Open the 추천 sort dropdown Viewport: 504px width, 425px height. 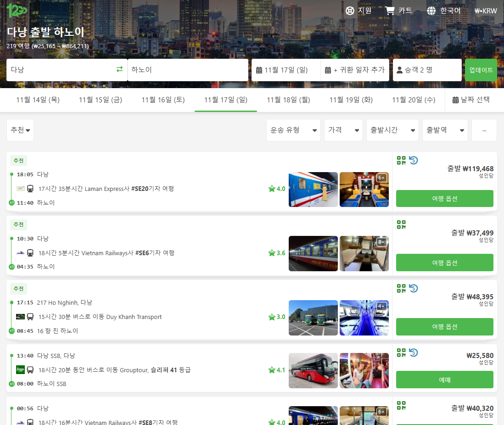(20, 130)
